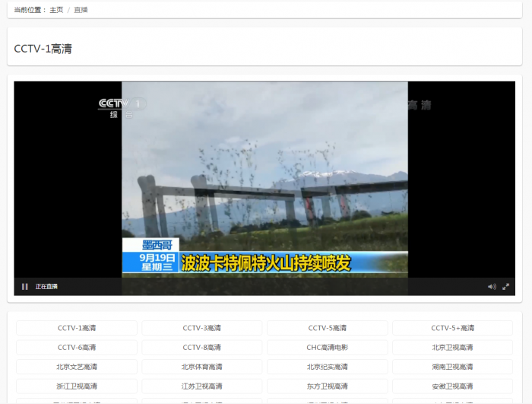532x404 pixels.
Task: Enter fullscreen mode in video player
Action: pos(506,287)
